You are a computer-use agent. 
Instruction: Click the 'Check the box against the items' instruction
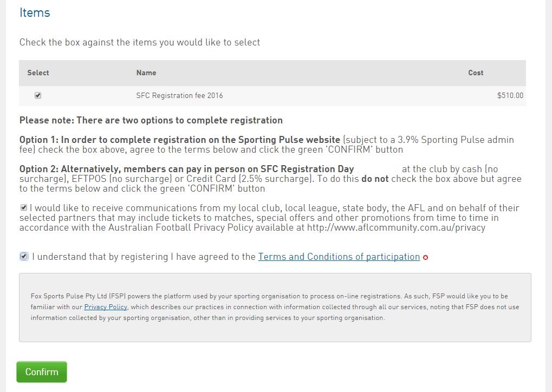(140, 42)
